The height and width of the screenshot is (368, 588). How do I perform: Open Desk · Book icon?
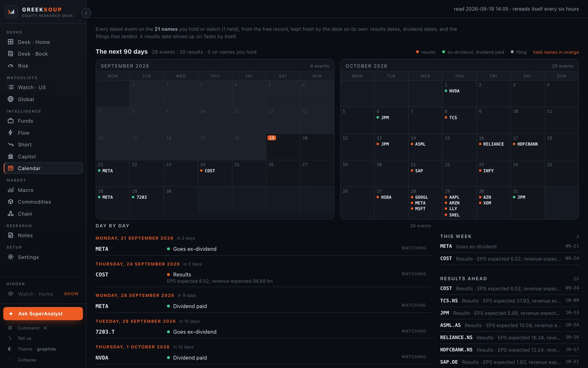11,54
